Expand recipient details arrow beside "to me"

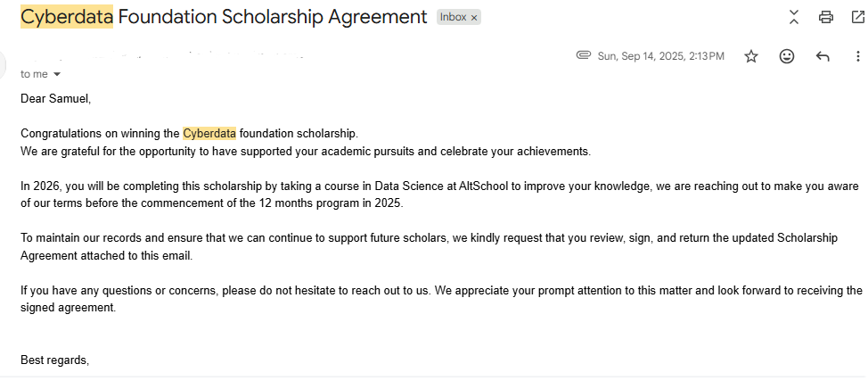tap(56, 74)
